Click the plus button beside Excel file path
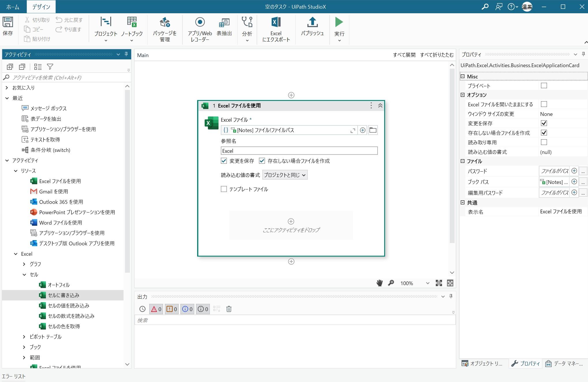Screen dimensions: 588x382 pyautogui.click(x=363, y=130)
